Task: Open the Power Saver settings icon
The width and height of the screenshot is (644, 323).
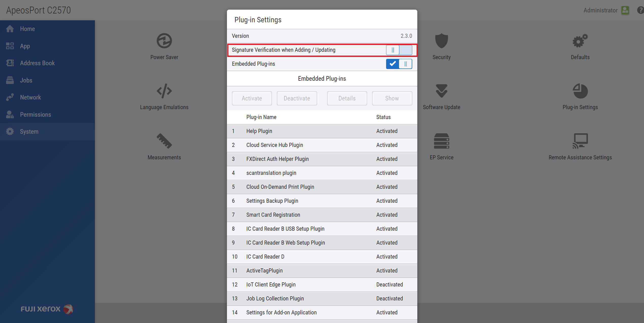Action: [x=164, y=41]
